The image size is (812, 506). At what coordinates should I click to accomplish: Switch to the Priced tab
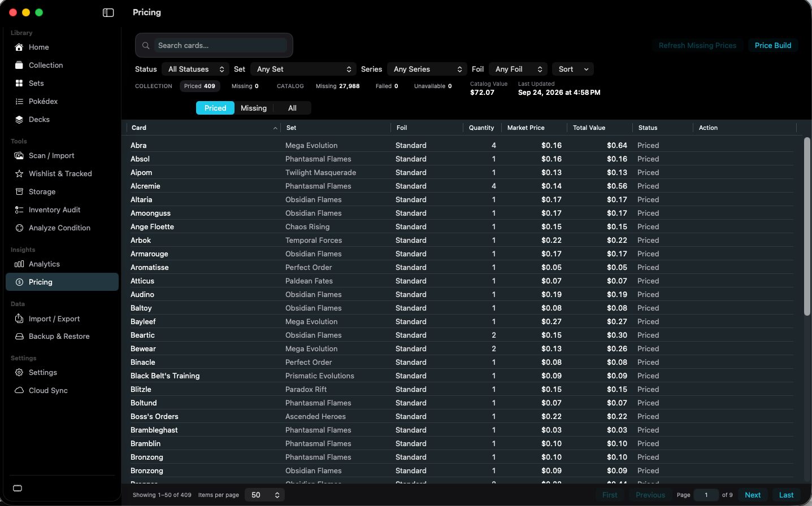215,108
